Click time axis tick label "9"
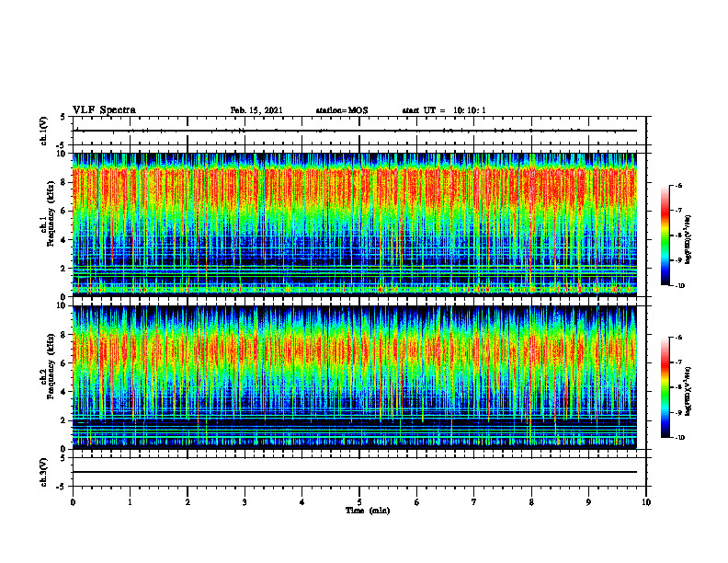The image size is (728, 563). pyautogui.click(x=588, y=502)
